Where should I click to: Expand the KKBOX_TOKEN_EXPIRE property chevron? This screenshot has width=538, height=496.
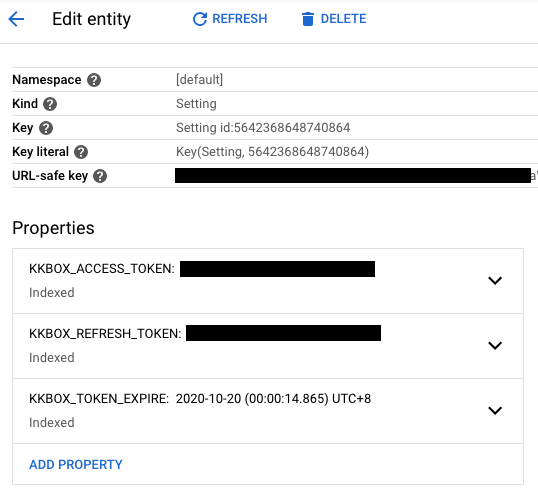495,410
